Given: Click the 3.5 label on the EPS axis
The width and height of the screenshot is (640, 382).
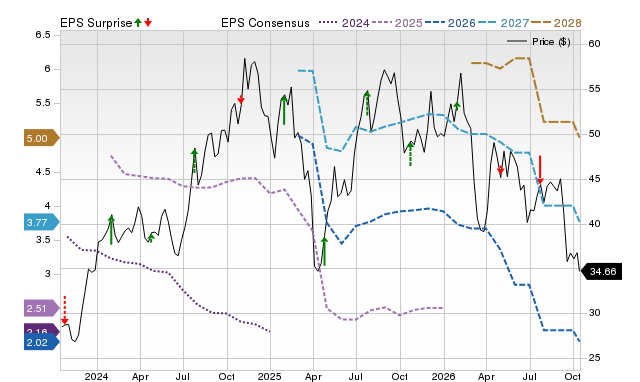Looking at the screenshot, I should (x=43, y=240).
